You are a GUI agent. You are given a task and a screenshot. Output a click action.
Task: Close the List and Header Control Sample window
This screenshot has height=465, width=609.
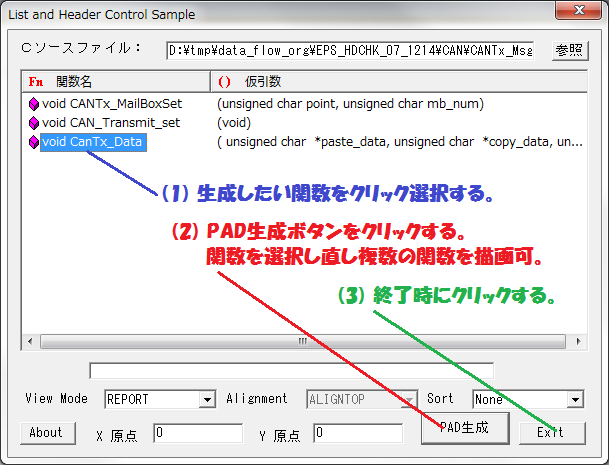point(579,10)
